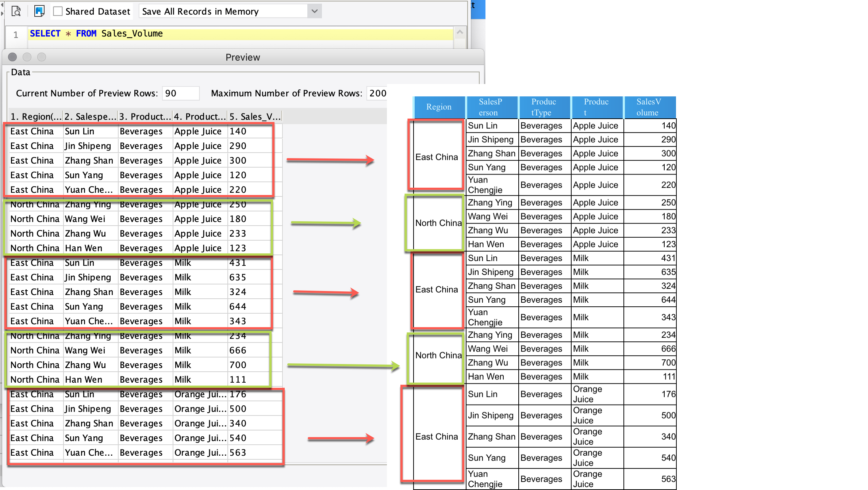Click the first merged East China cell in report

click(437, 157)
